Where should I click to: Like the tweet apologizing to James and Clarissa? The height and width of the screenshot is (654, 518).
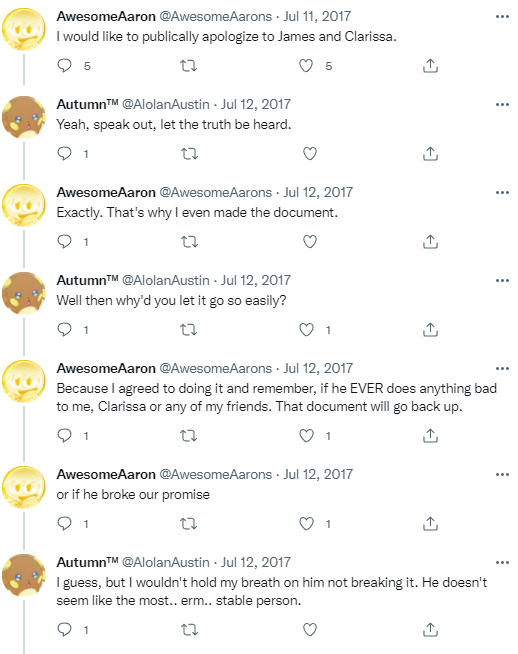click(x=306, y=65)
